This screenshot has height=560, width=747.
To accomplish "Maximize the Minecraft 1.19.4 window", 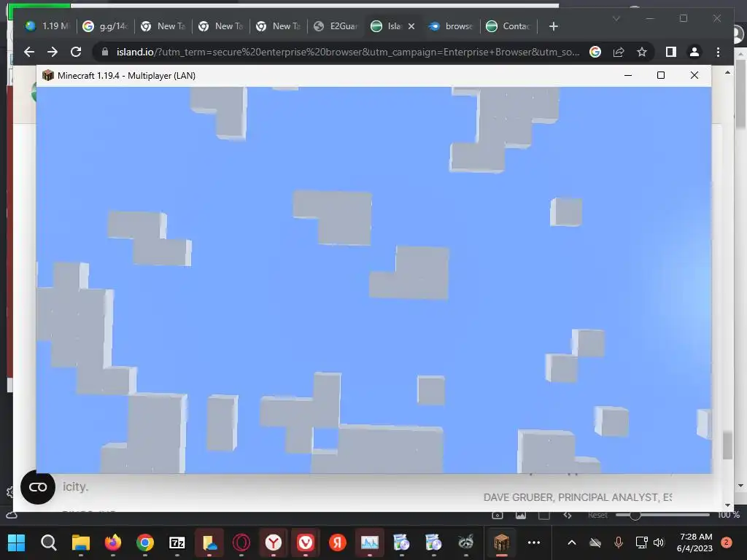I will pyautogui.click(x=661, y=75).
